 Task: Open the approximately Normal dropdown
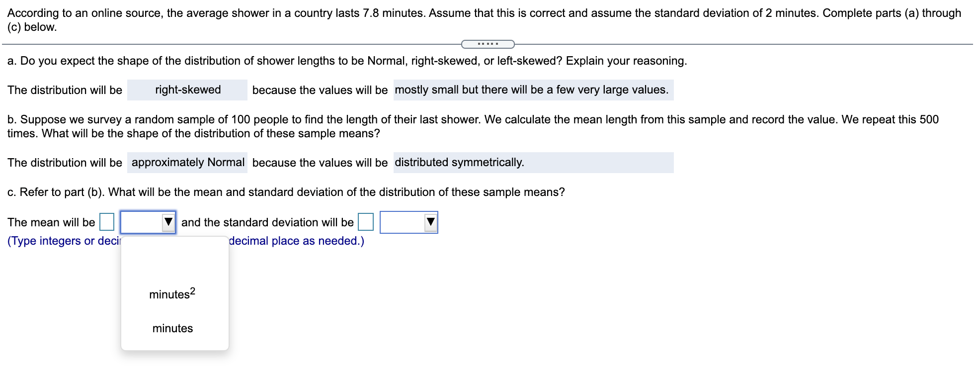click(188, 162)
